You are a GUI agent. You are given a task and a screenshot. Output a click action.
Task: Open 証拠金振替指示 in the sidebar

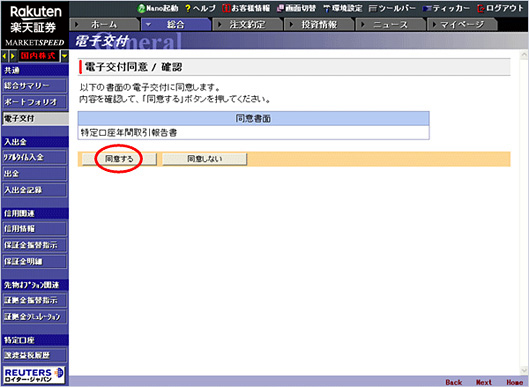(34, 300)
